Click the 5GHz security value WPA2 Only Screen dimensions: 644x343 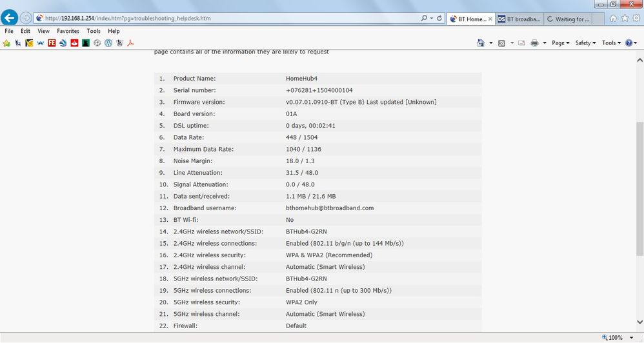301,302
